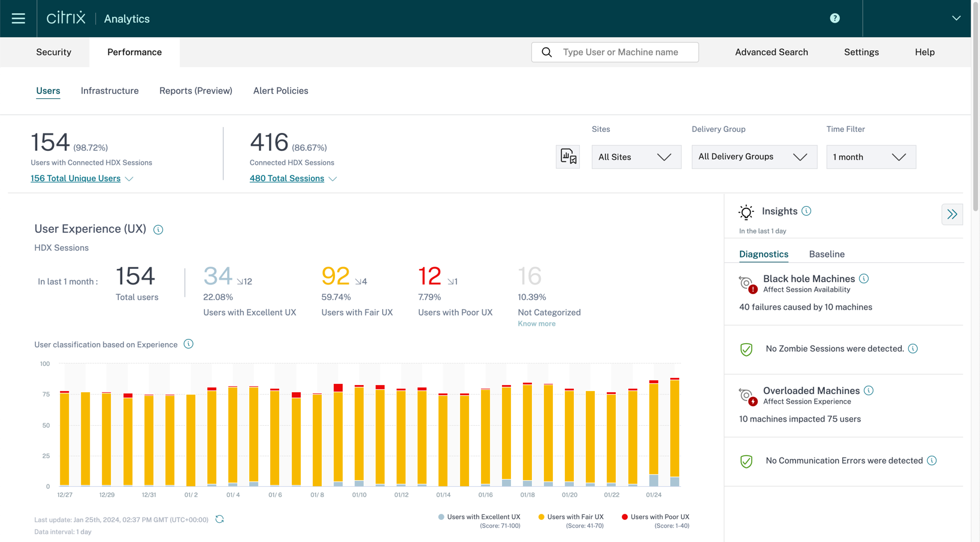980x542 pixels.
Task: Switch to the Baseline insights tab
Action: point(826,255)
